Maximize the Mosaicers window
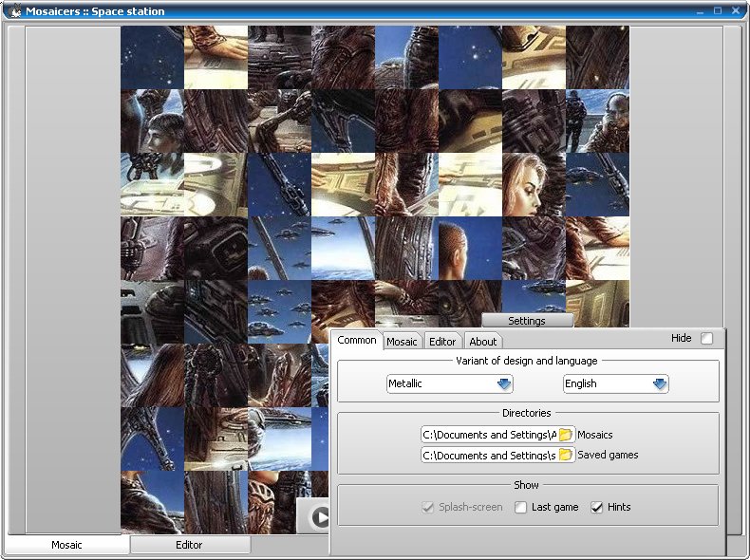This screenshot has width=750, height=560. click(x=718, y=10)
